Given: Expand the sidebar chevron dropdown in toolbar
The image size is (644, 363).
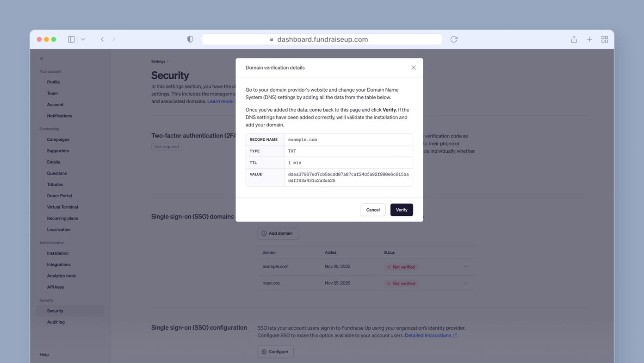Looking at the screenshot, I should coord(83,39).
